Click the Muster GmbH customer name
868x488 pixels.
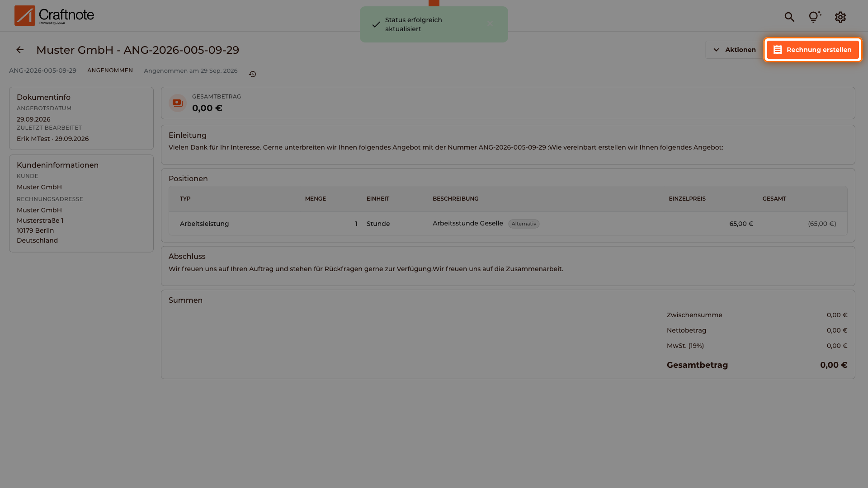pos(39,187)
